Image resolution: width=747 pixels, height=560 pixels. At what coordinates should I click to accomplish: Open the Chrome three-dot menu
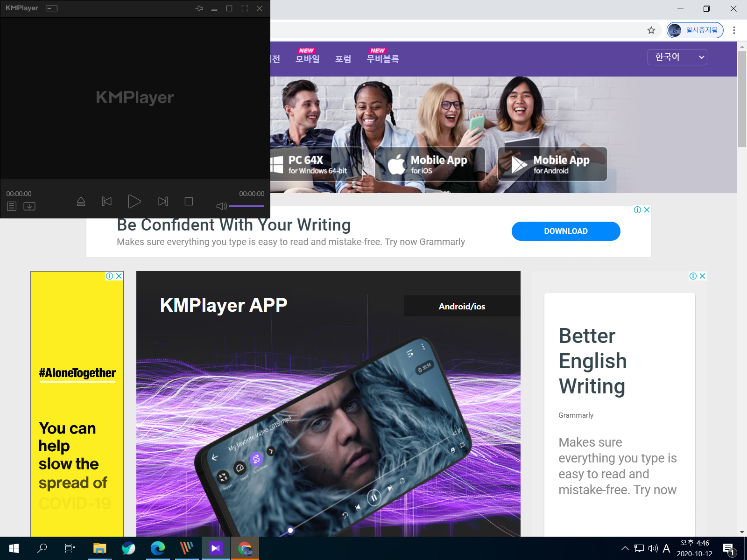[x=734, y=30]
